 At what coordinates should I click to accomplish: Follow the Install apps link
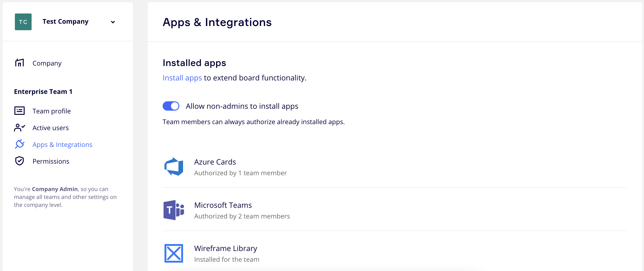point(182,78)
